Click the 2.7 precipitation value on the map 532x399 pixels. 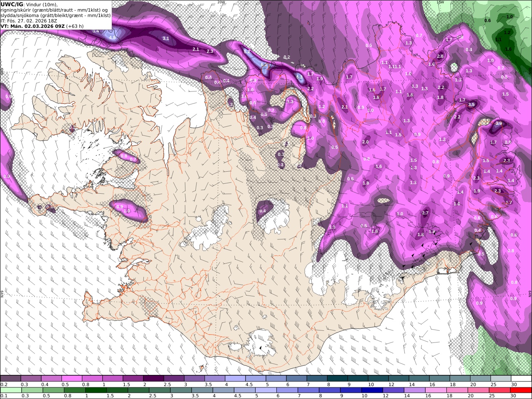tap(425, 213)
